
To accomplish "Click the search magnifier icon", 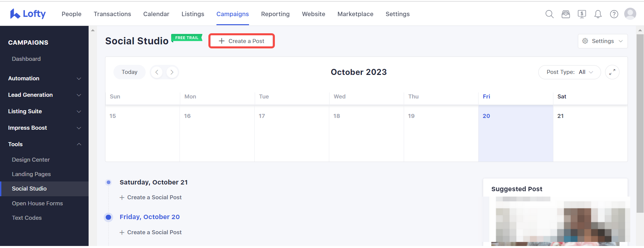I will point(549,14).
